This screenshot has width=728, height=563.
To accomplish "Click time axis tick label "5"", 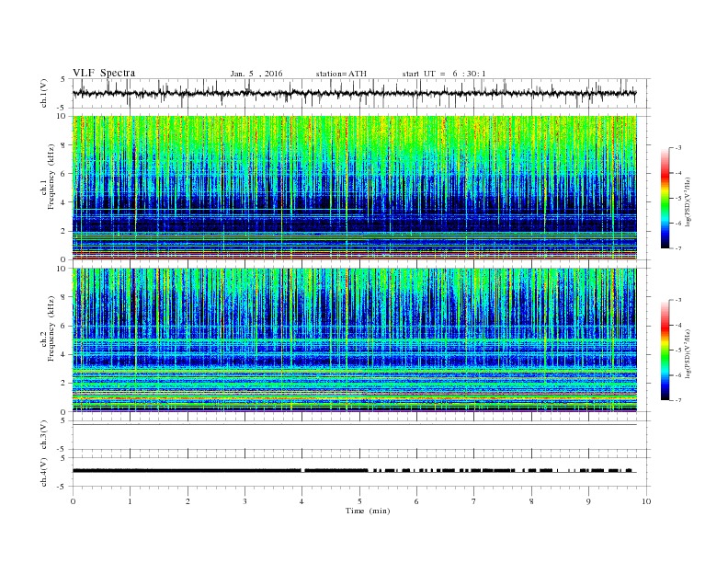I will tap(359, 501).
